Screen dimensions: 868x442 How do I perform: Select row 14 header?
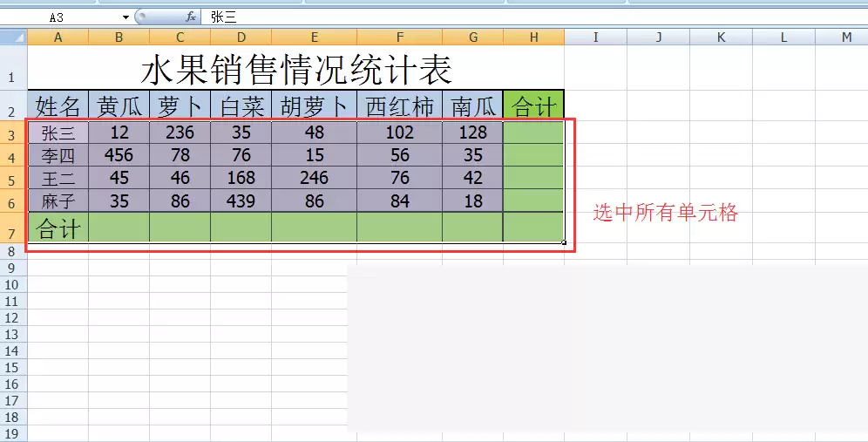pyautogui.click(x=13, y=350)
